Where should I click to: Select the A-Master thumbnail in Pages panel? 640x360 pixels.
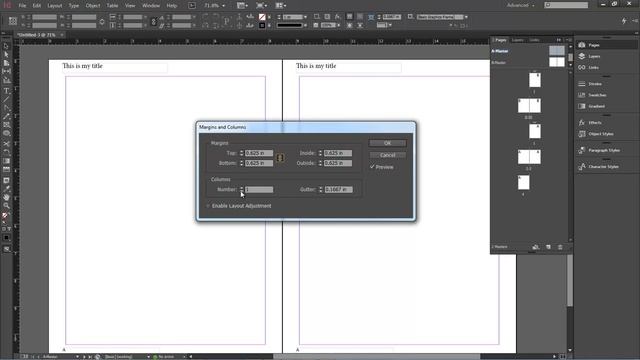pos(557,51)
